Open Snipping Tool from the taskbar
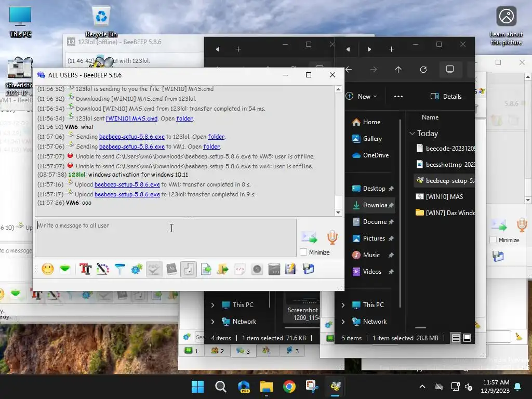The height and width of the screenshot is (399, 532). tap(312, 387)
